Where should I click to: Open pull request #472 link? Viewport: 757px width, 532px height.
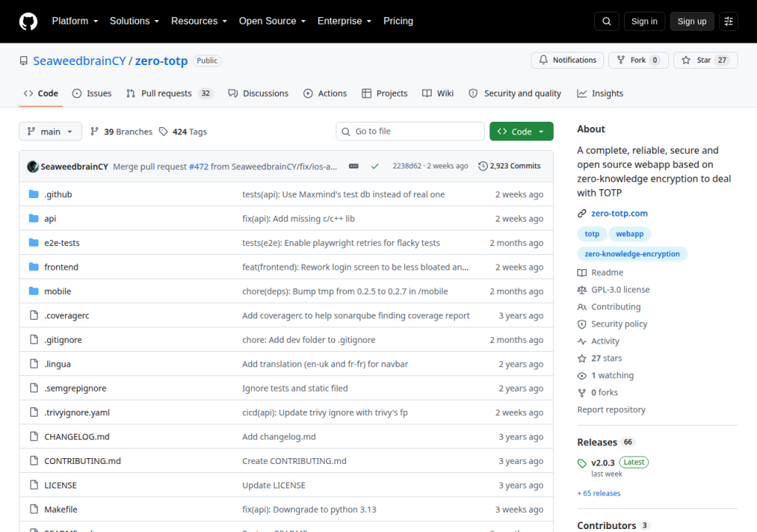(198, 166)
